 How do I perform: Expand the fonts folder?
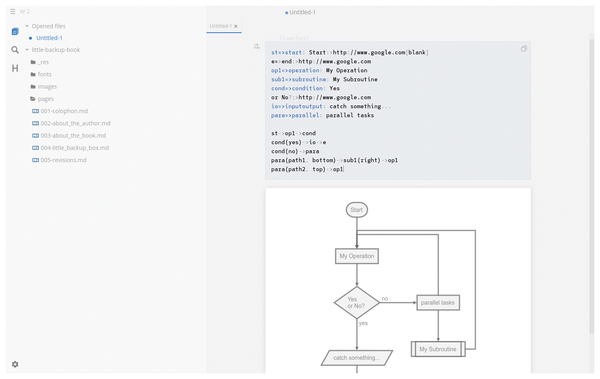click(x=44, y=74)
